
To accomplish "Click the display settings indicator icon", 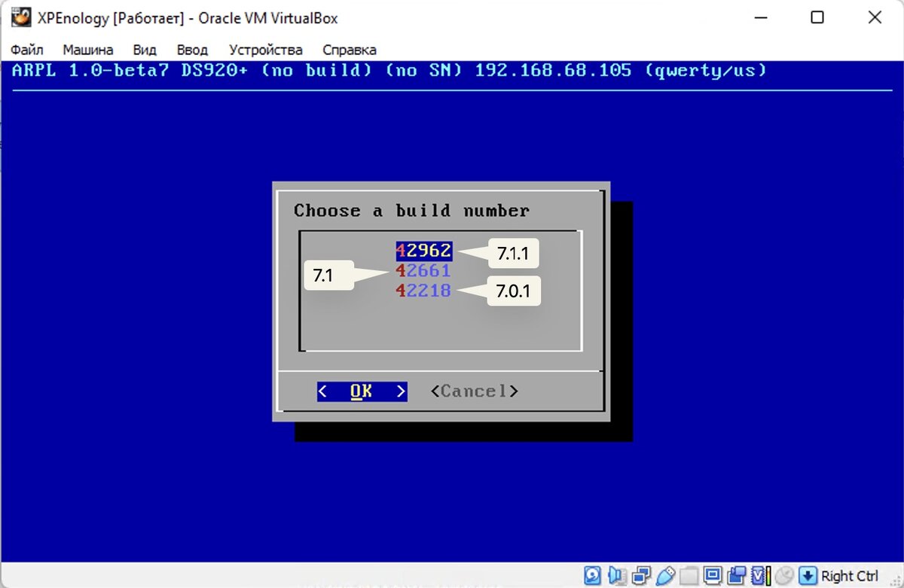I will (713, 575).
